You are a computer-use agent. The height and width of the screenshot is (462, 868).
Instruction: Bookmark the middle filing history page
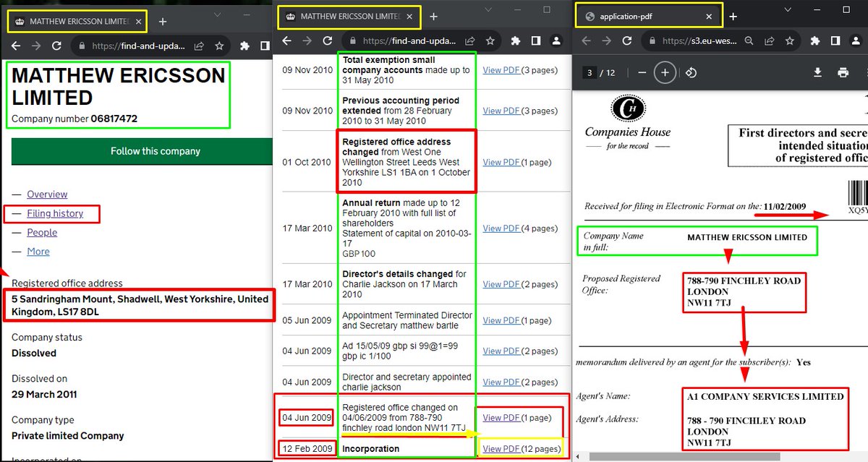[x=490, y=41]
